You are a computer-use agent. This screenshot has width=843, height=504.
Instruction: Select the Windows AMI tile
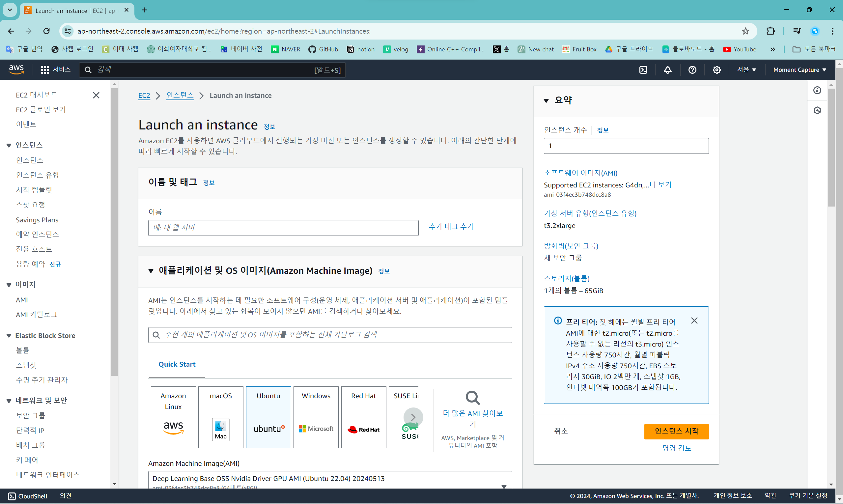(316, 417)
